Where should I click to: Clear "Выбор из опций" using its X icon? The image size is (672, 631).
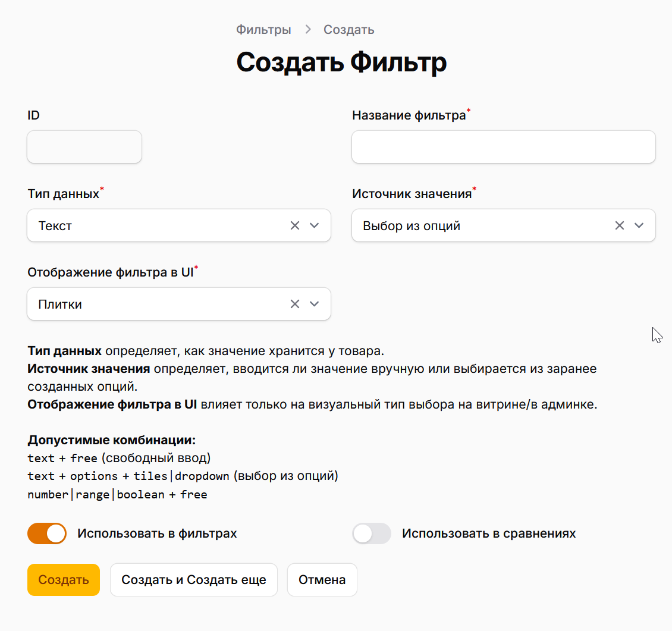pyautogui.click(x=619, y=225)
